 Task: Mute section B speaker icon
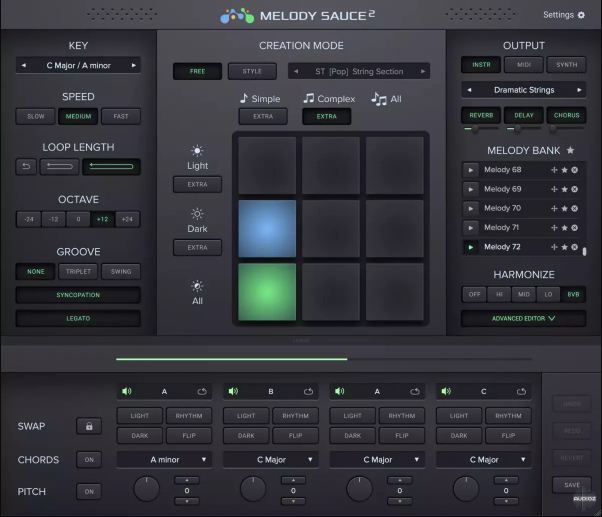(233, 391)
